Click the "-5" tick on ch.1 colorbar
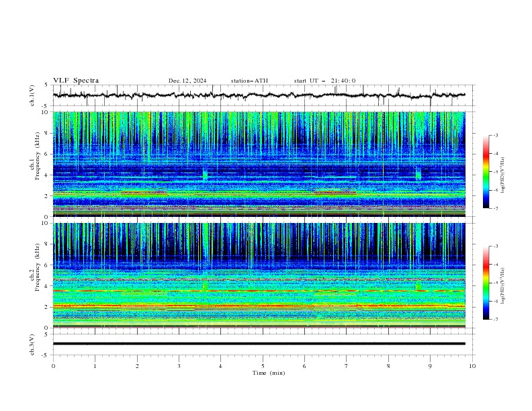The height and width of the screenshot is (411, 532). coord(495,172)
